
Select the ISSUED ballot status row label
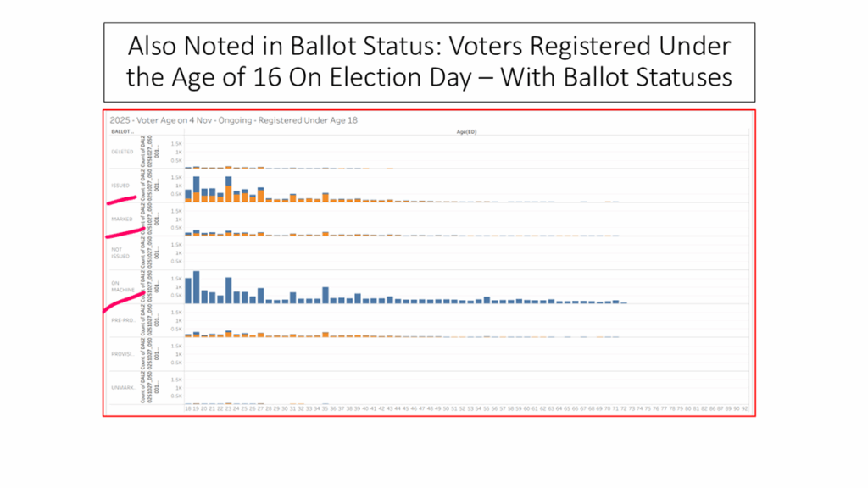tap(120, 185)
